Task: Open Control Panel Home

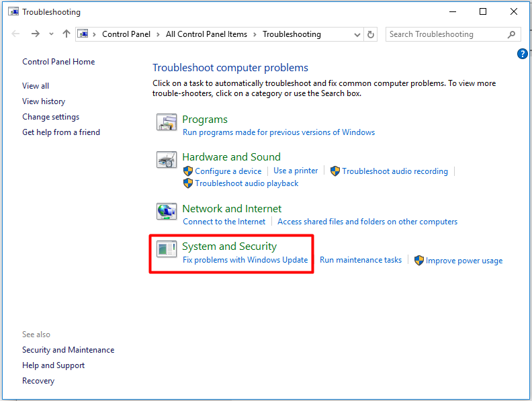Action: (x=58, y=62)
